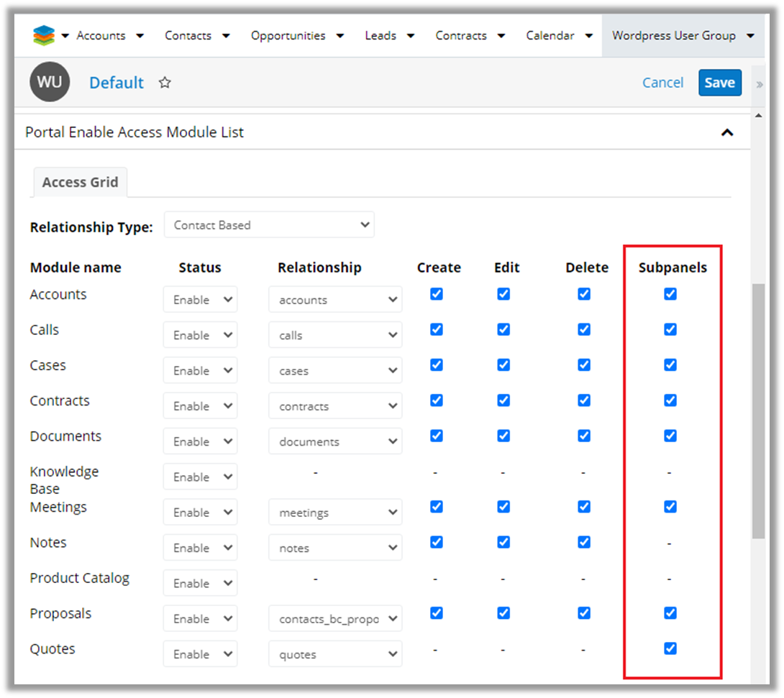The image size is (784, 698).
Task: Open the Status dropdown for Calls
Action: 200,336
